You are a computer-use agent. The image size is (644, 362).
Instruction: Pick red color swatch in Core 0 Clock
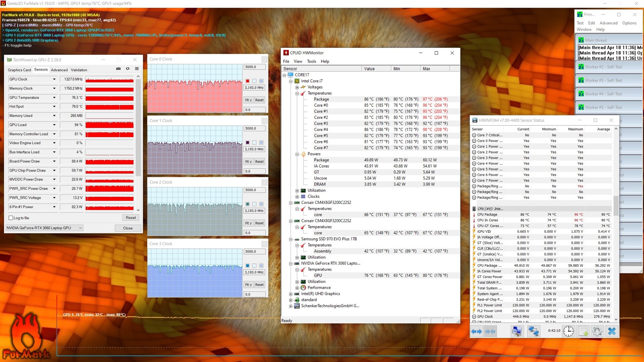(248, 81)
